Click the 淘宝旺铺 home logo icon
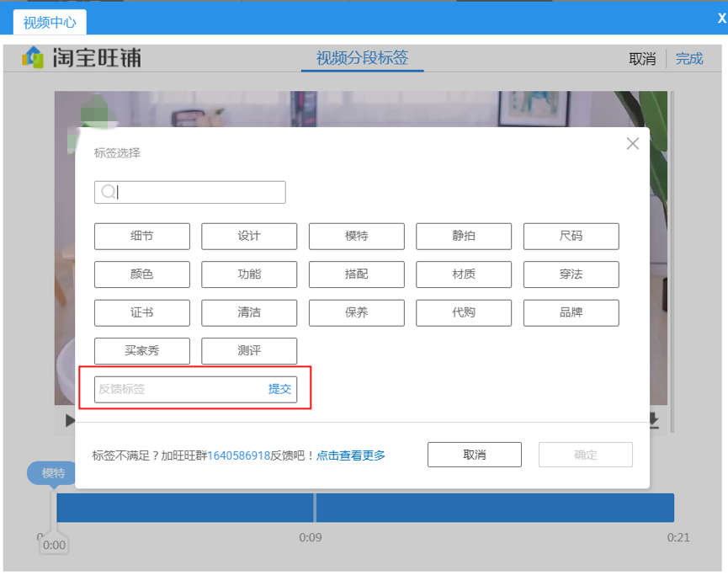Image resolution: width=728 pixels, height=586 pixels. (34, 57)
